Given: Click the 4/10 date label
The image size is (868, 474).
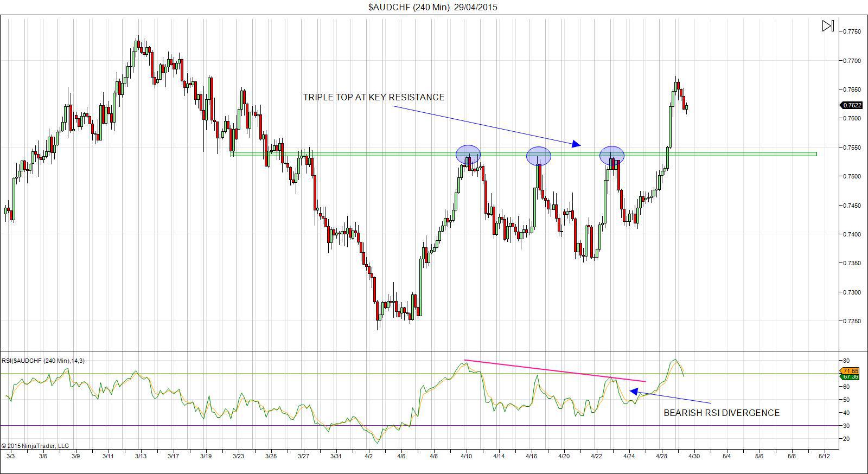Looking at the screenshot, I should 467,456.
